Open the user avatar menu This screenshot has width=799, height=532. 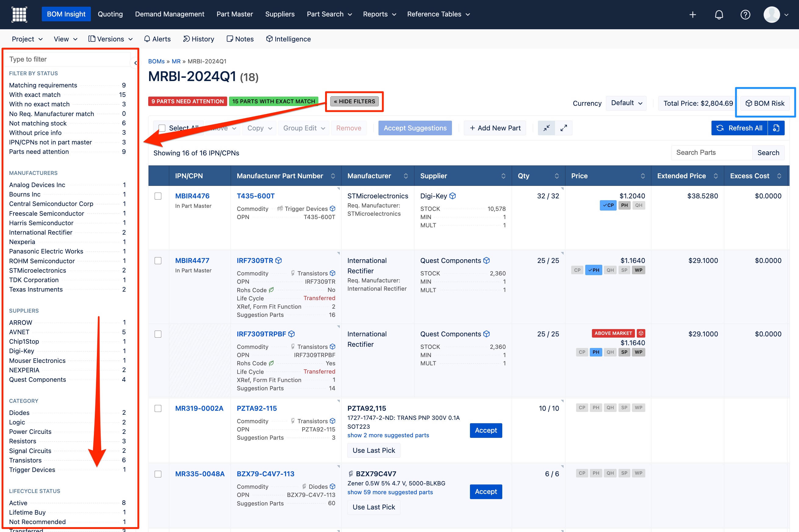pyautogui.click(x=776, y=15)
